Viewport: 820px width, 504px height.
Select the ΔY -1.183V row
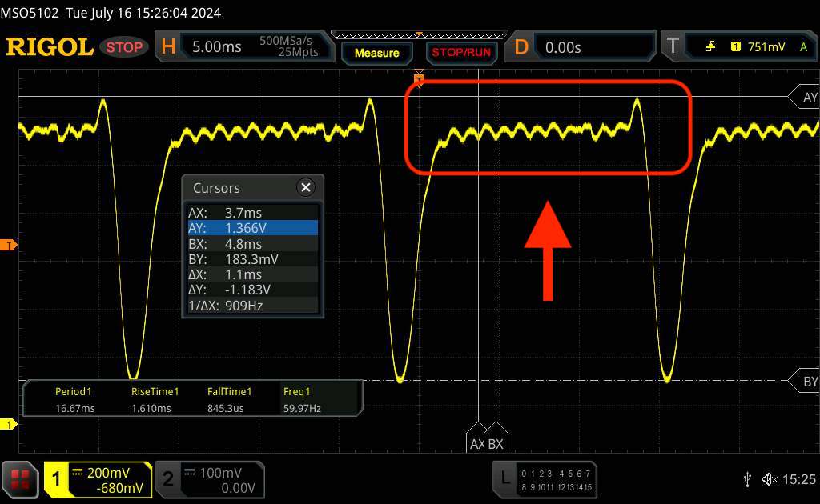pos(252,290)
